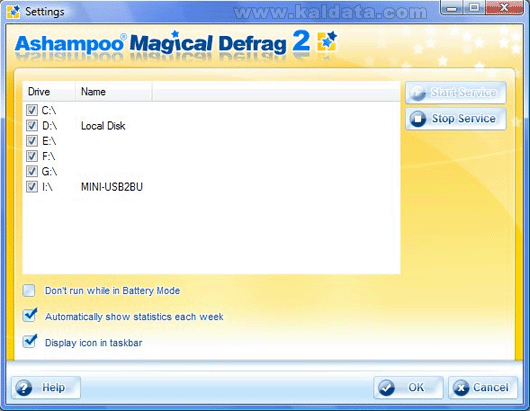Click the Drive column header

tap(49, 92)
